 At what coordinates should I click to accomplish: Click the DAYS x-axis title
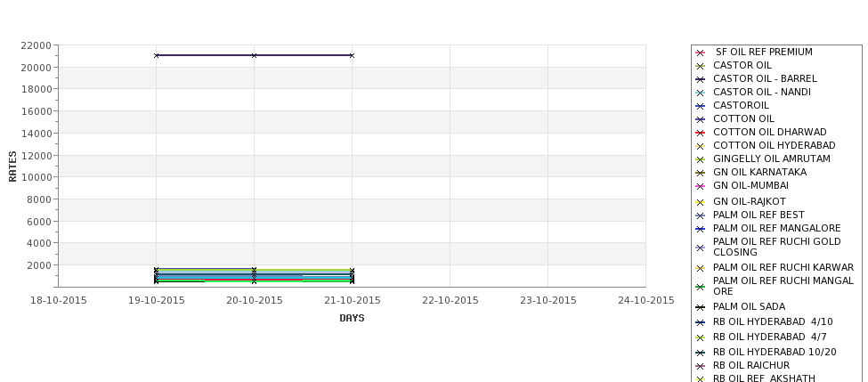352,319
